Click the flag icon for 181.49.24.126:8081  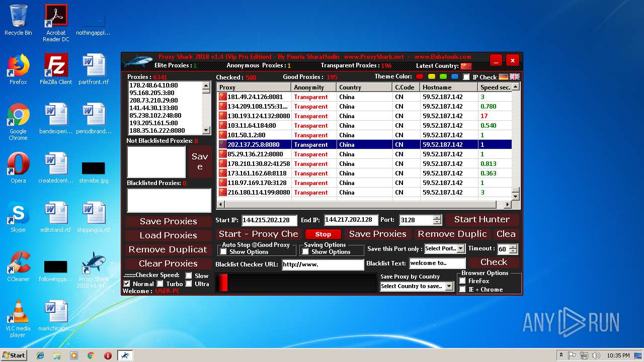[x=222, y=97]
